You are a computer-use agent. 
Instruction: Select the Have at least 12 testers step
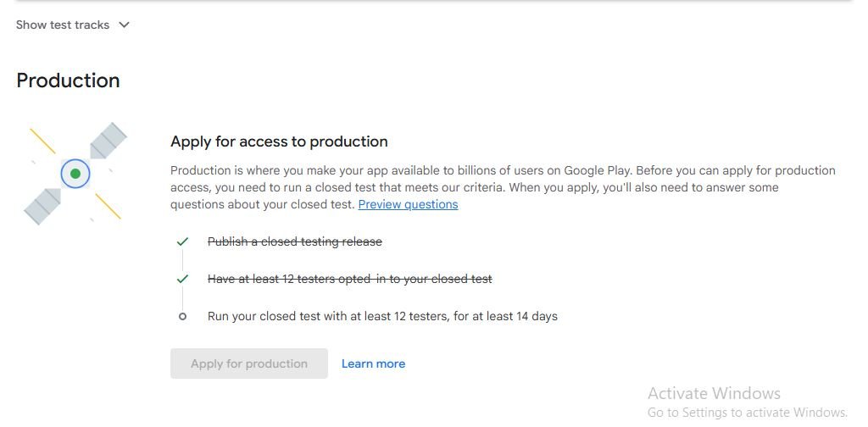349,279
